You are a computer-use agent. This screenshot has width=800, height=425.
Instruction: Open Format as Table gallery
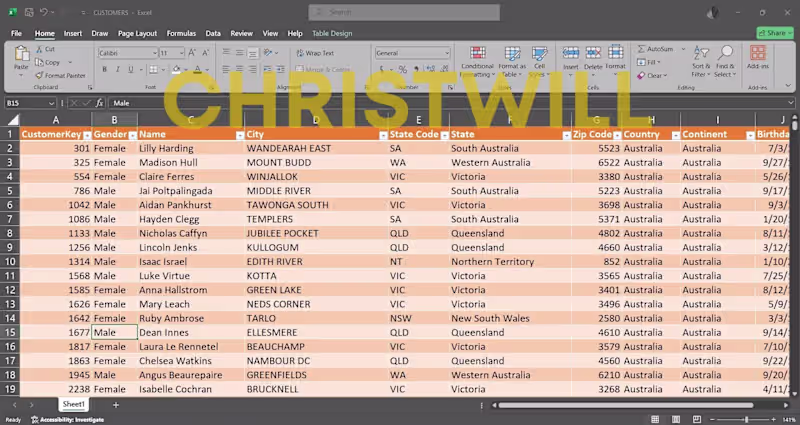tap(512, 62)
